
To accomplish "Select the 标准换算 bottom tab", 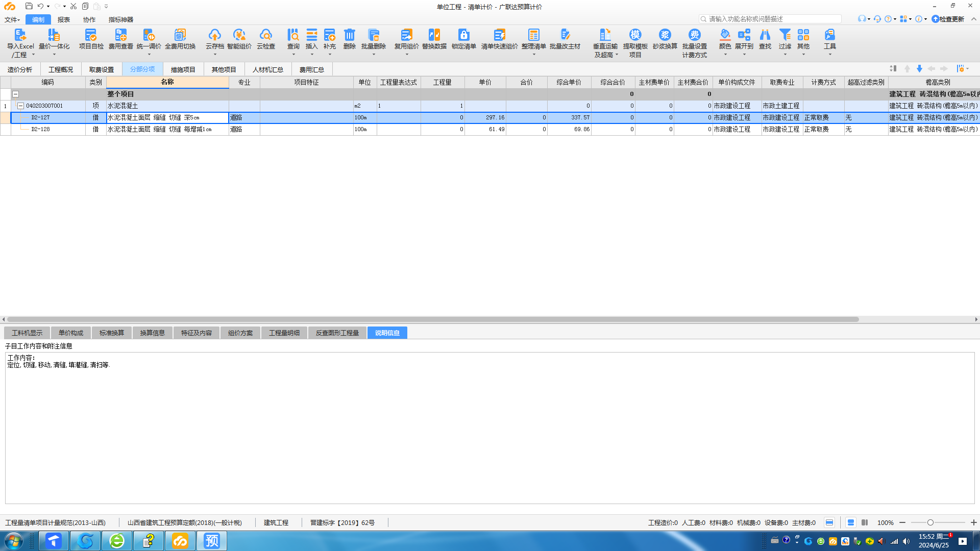I will (111, 333).
